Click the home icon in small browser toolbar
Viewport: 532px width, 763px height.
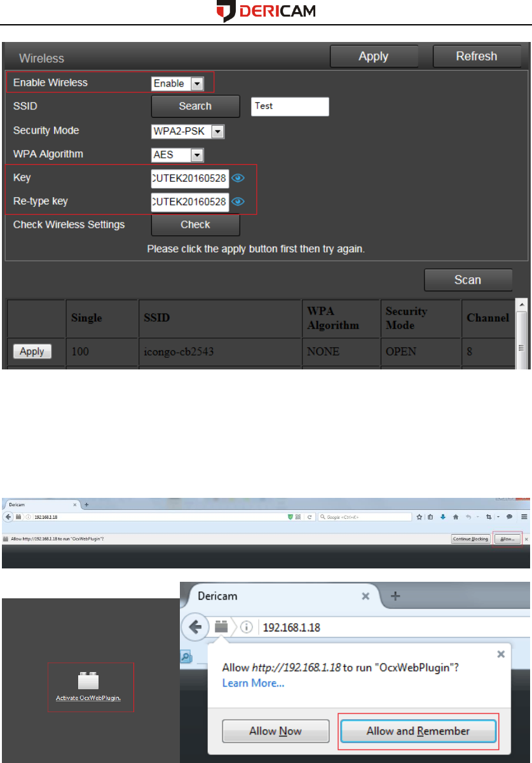click(456, 518)
